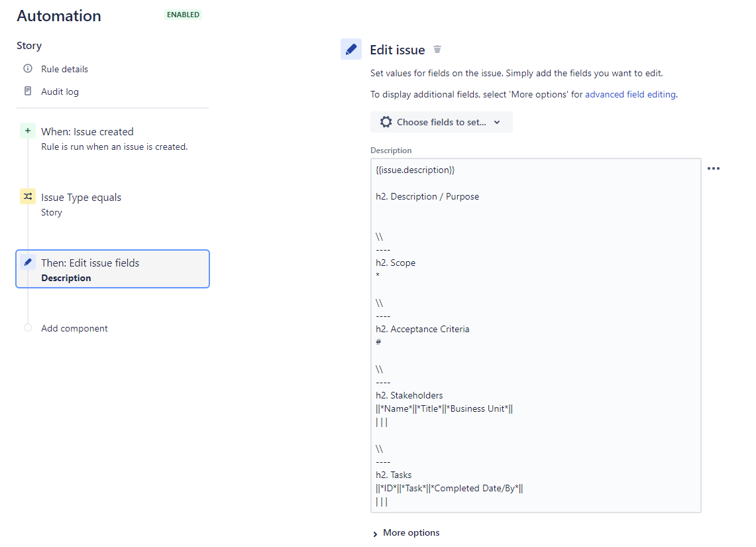The width and height of the screenshot is (756, 547).
Task: Click the Audit log document icon
Action: click(x=28, y=91)
